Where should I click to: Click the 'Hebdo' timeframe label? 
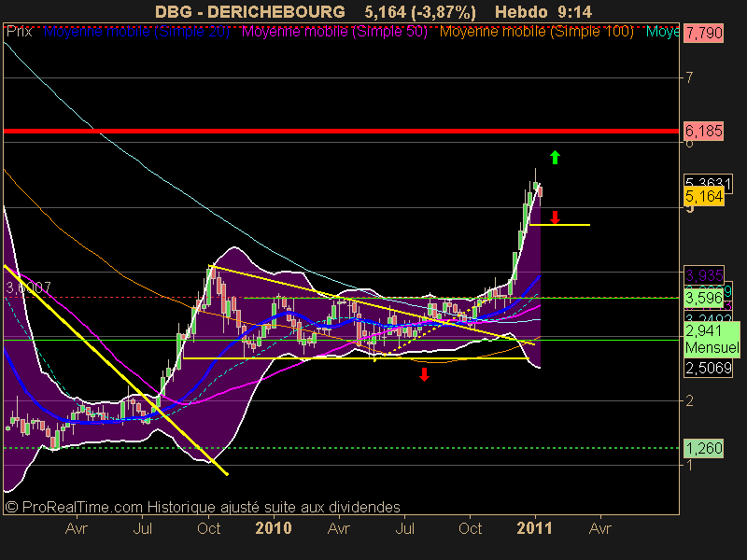coord(521,12)
